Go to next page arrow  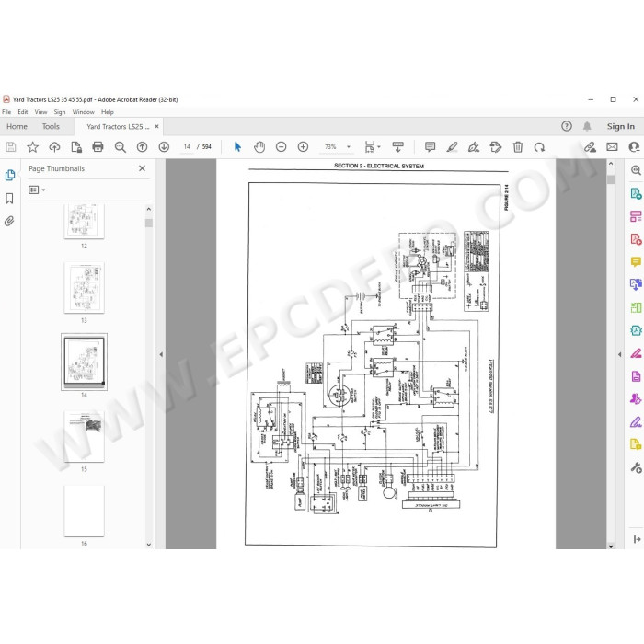click(x=164, y=146)
